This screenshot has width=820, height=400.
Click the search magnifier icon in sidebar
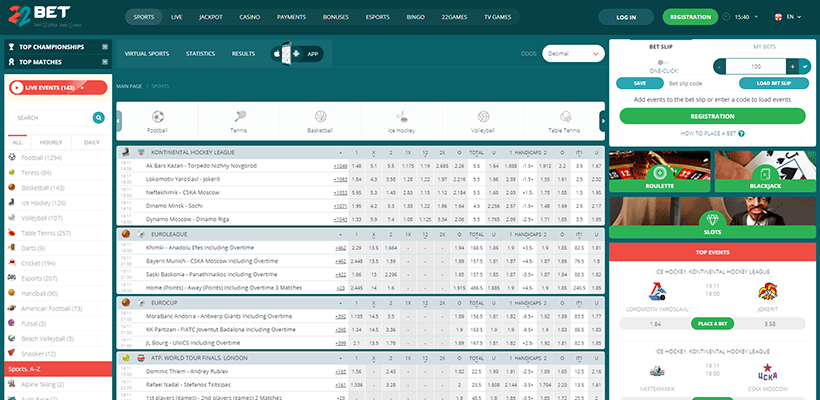tap(98, 118)
